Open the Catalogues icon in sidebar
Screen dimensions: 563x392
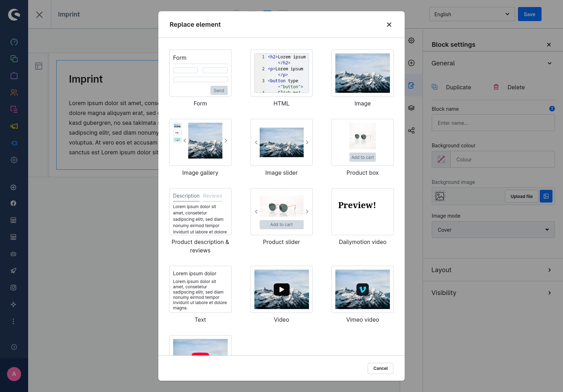pos(14,59)
